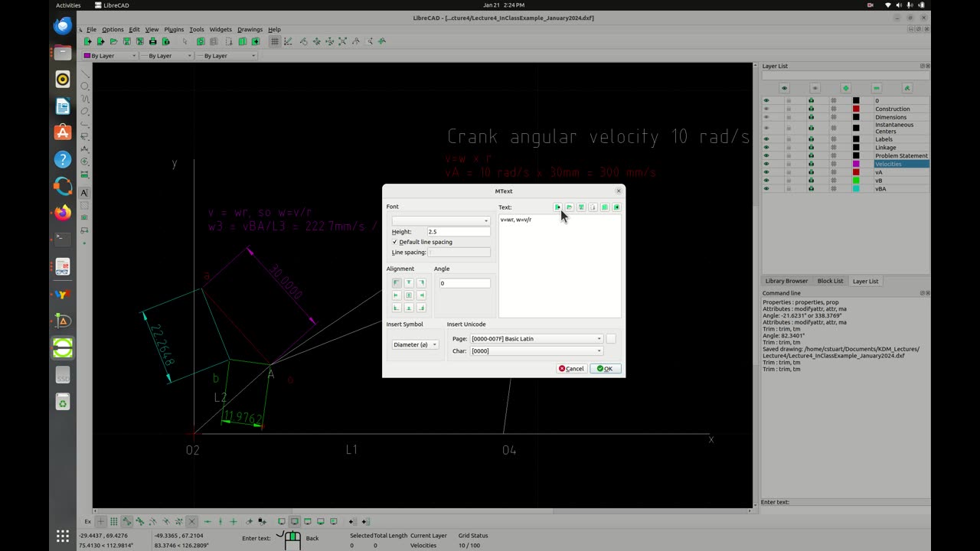The height and width of the screenshot is (551, 980).
Task: Click OK in MText dialog
Action: [605, 369]
